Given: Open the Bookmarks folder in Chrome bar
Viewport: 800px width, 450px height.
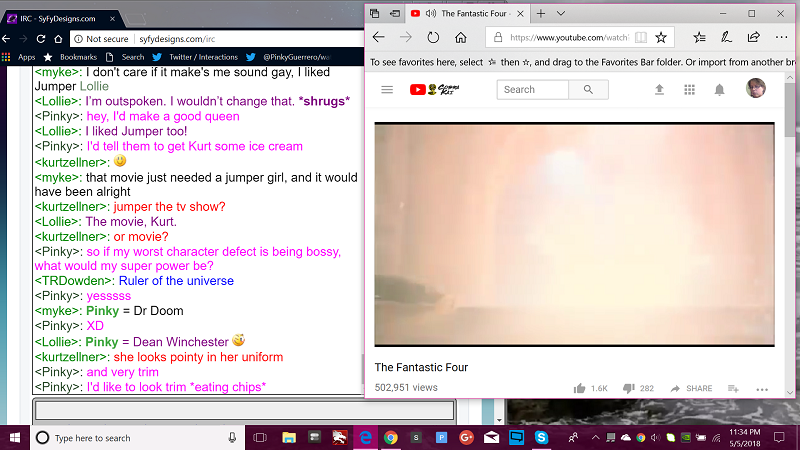Looking at the screenshot, I should [x=70, y=57].
